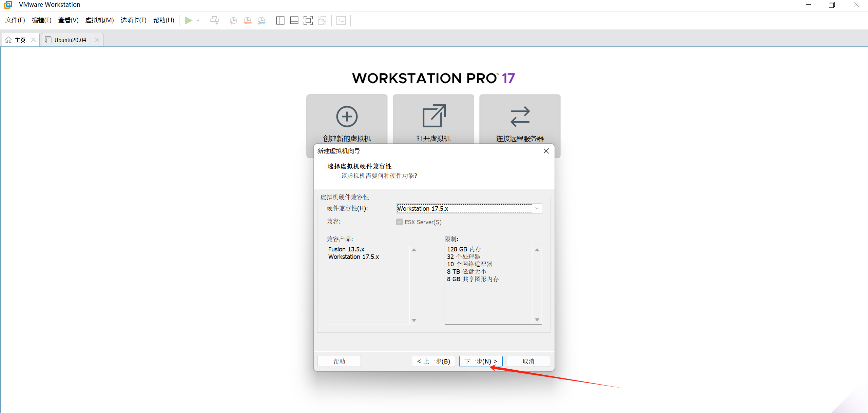Open the snapshot manager toolbar icon
The height and width of the screenshot is (413, 868).
point(261,21)
